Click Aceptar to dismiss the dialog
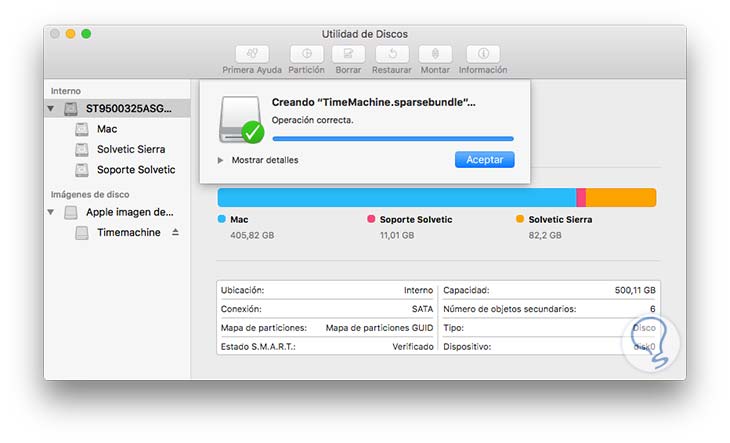This screenshot has height=443, width=730. pos(485,160)
